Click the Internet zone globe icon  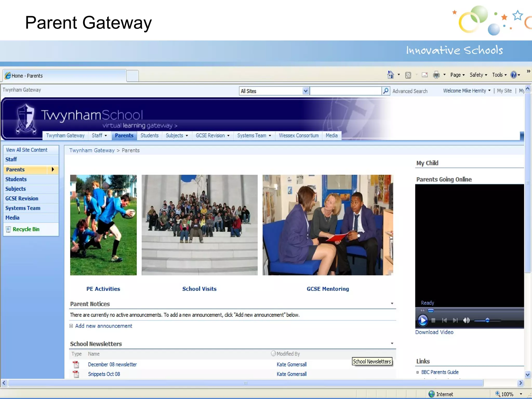431,394
